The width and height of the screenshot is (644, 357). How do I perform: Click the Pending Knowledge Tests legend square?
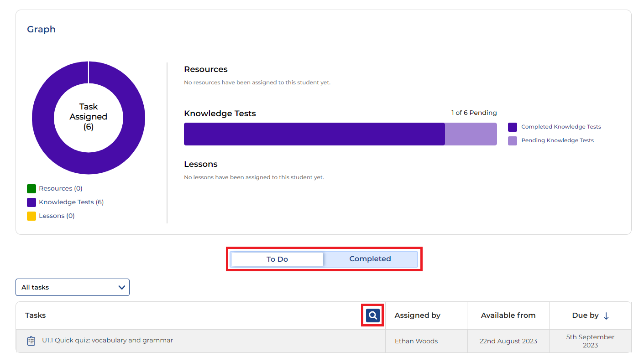point(512,141)
